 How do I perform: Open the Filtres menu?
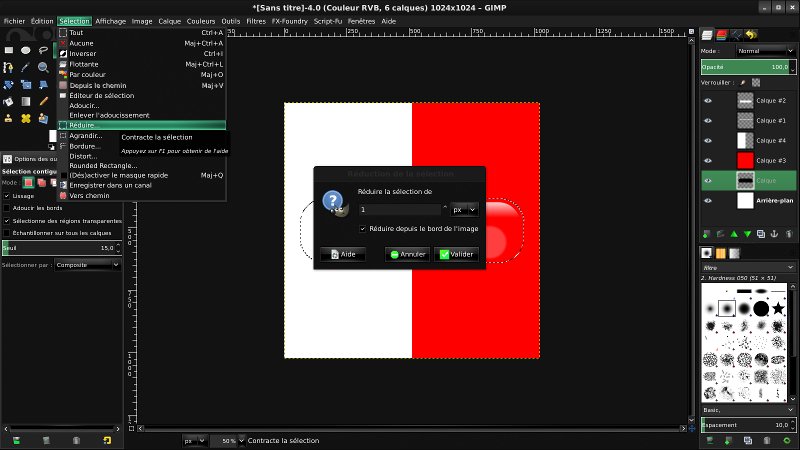point(256,21)
